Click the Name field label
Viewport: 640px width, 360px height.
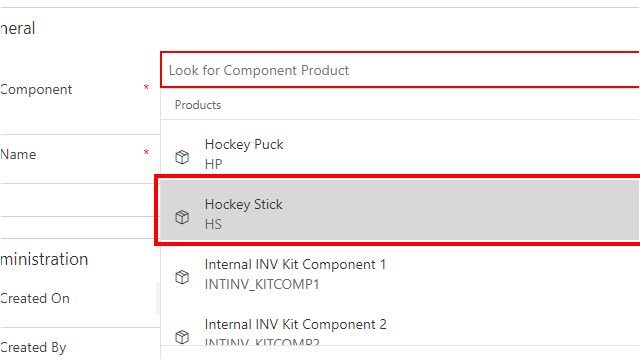pyautogui.click(x=18, y=154)
